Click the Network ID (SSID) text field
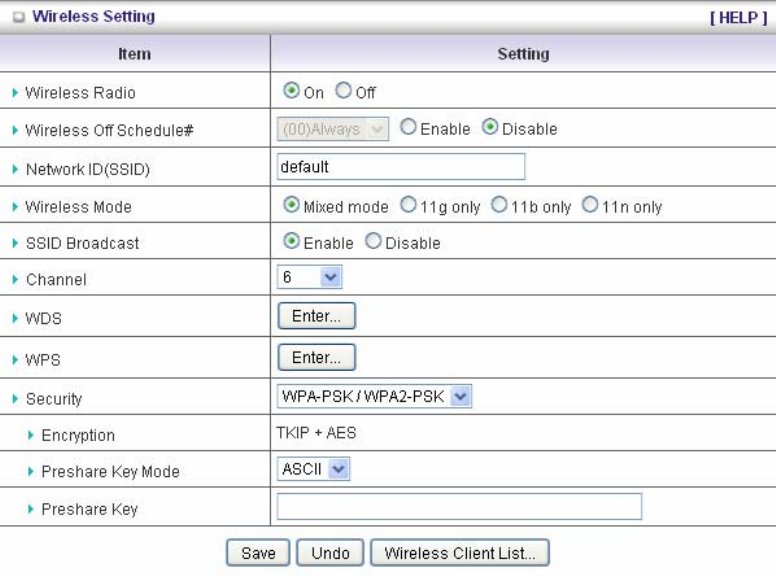 tap(401, 167)
